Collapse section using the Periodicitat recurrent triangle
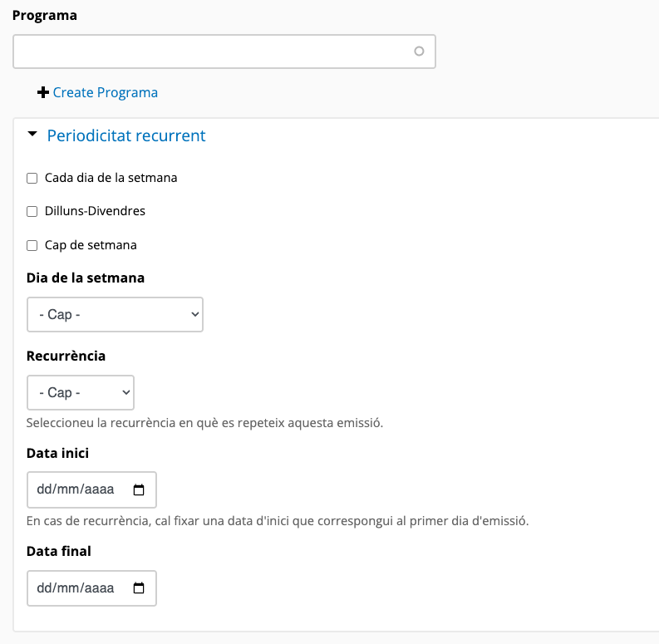659x644 pixels. pyautogui.click(x=32, y=135)
